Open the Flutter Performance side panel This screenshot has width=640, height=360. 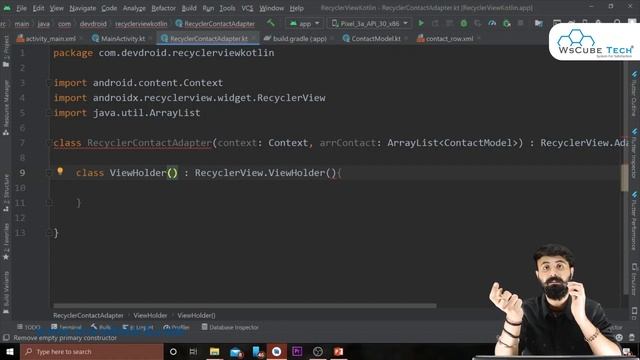(634, 222)
